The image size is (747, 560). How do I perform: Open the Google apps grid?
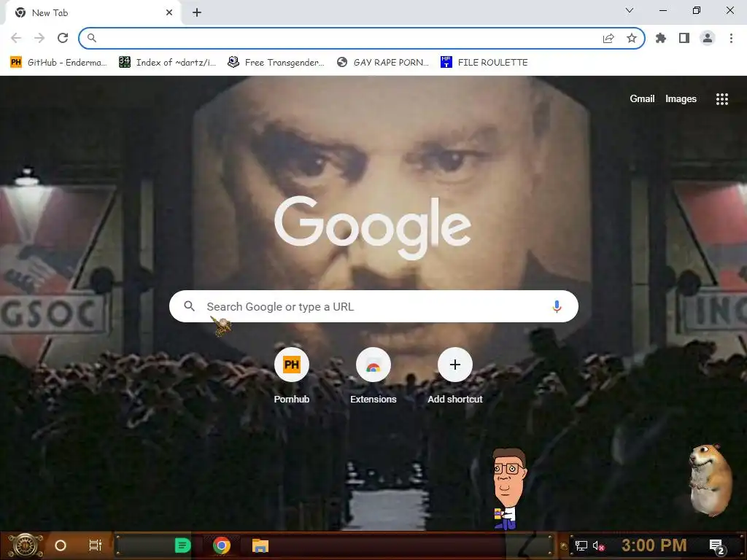(722, 98)
